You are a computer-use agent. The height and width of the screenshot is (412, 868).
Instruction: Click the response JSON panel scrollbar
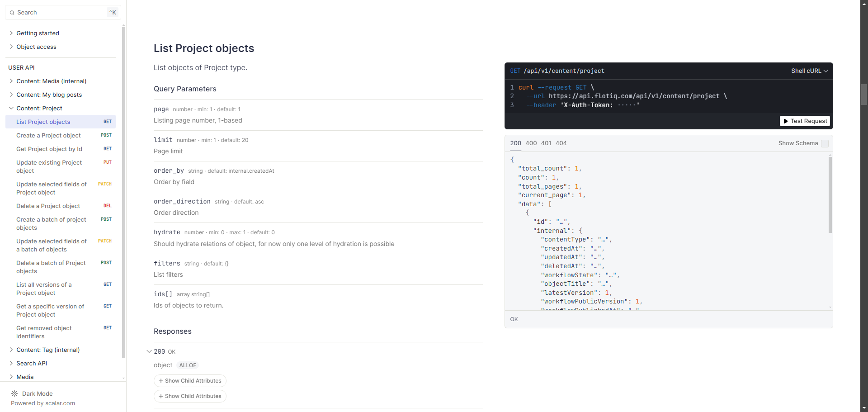(830, 194)
